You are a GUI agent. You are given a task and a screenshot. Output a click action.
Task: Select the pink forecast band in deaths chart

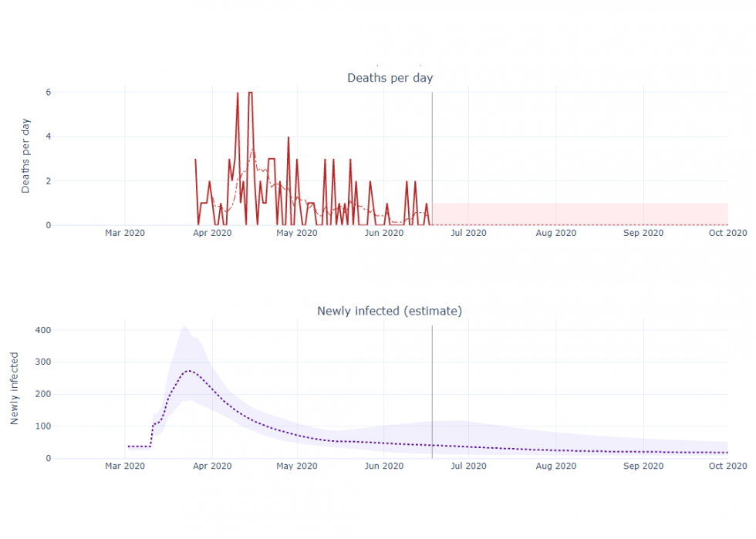click(579, 214)
